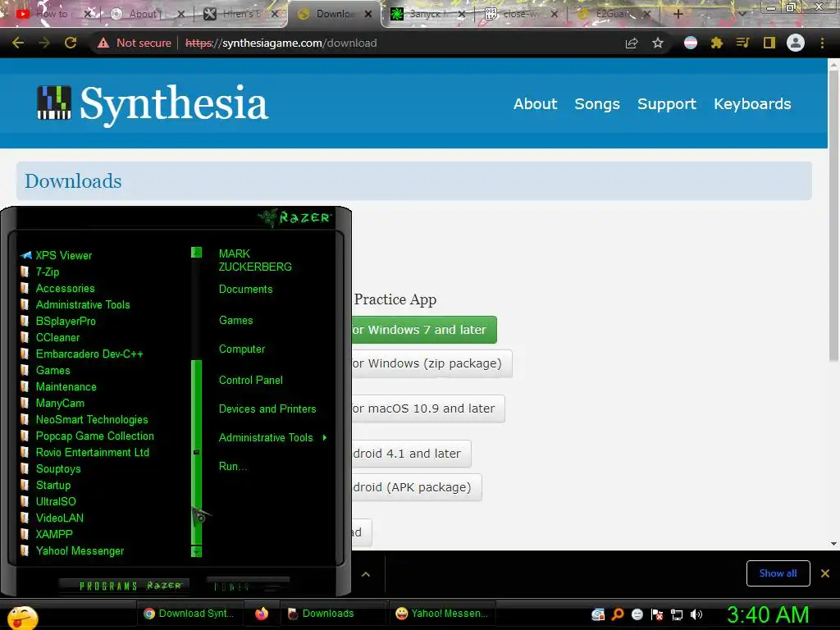840x630 pixels.
Task: Click the address bar URL
Action: (x=281, y=43)
